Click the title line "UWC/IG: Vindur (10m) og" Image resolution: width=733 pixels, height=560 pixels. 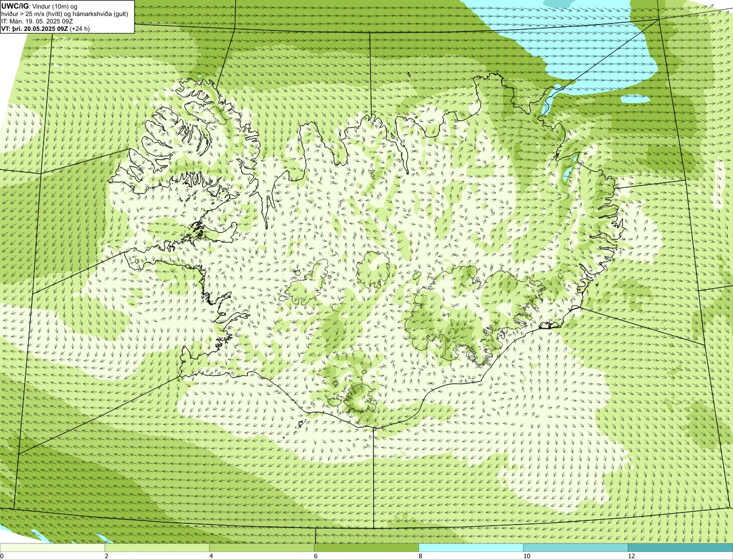click(39, 6)
